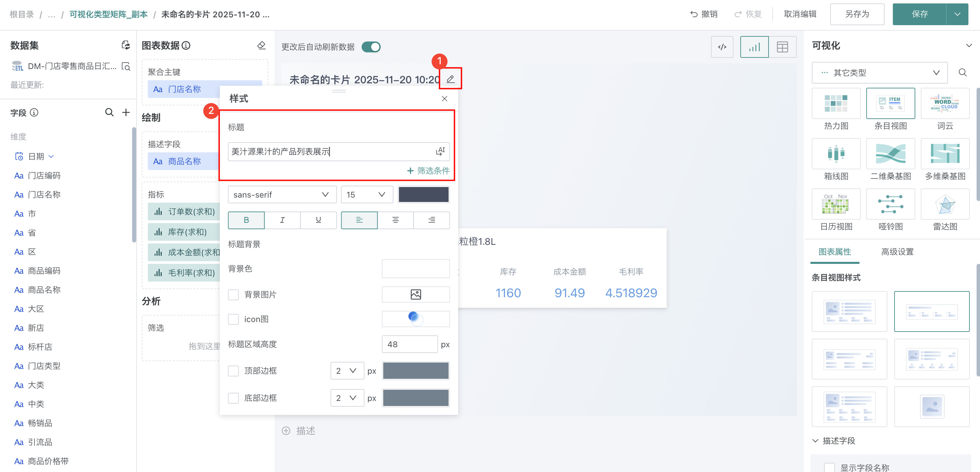Refresh the dataset icon
Viewport: 980px width, 472px height.
point(126,46)
